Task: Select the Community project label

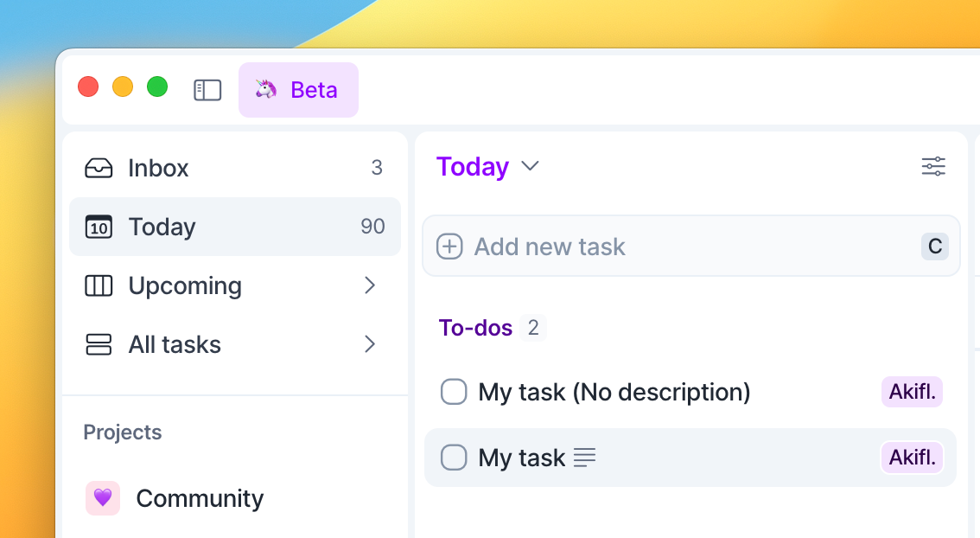Action: (x=200, y=498)
